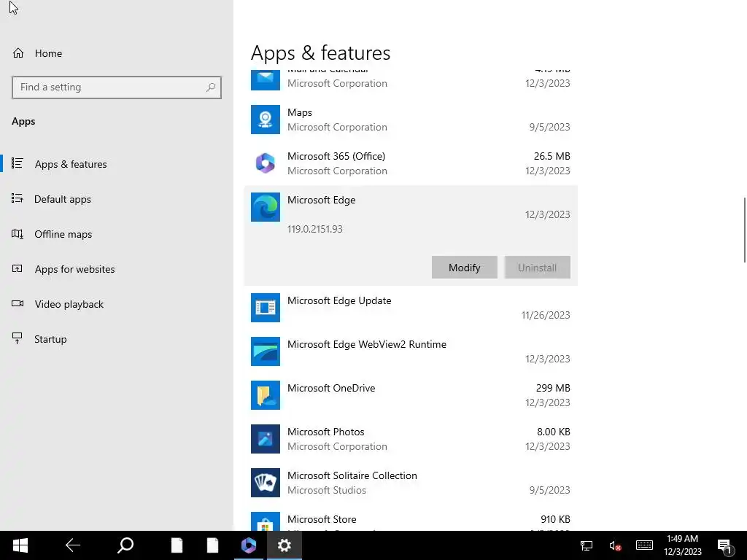Open the Windows Start menu
This screenshot has height=560, width=747.
coord(20,545)
